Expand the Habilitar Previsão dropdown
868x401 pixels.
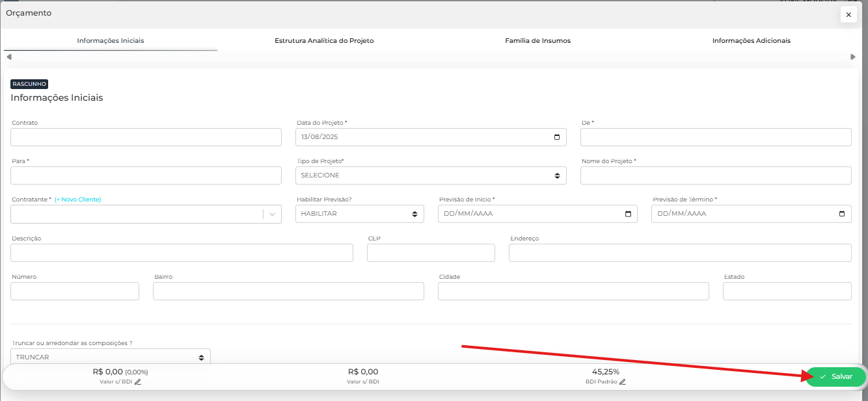click(x=359, y=214)
